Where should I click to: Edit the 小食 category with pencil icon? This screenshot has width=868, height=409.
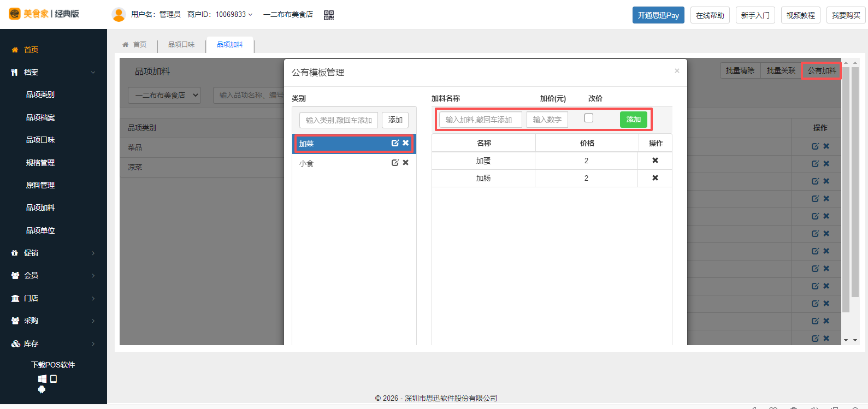pyautogui.click(x=395, y=163)
